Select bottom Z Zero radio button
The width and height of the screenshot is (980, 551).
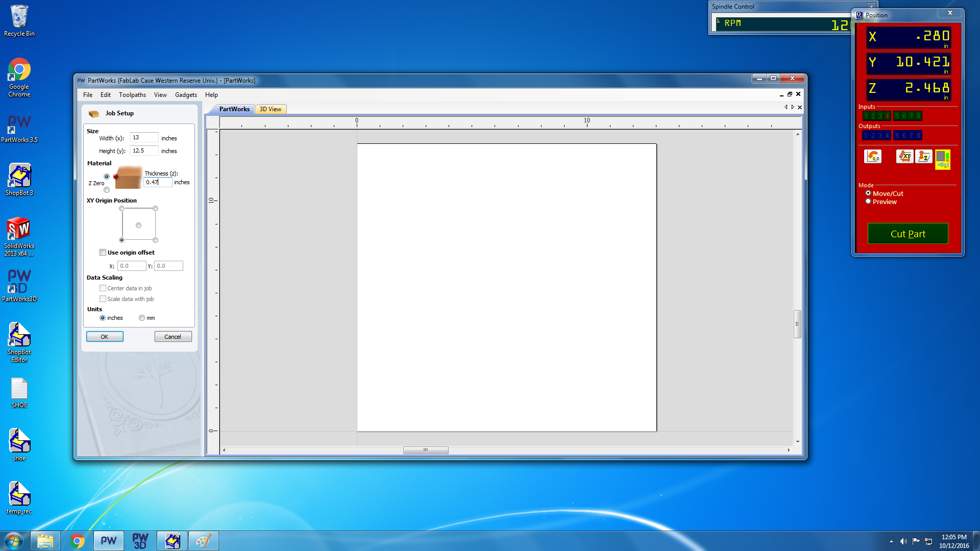click(x=107, y=190)
